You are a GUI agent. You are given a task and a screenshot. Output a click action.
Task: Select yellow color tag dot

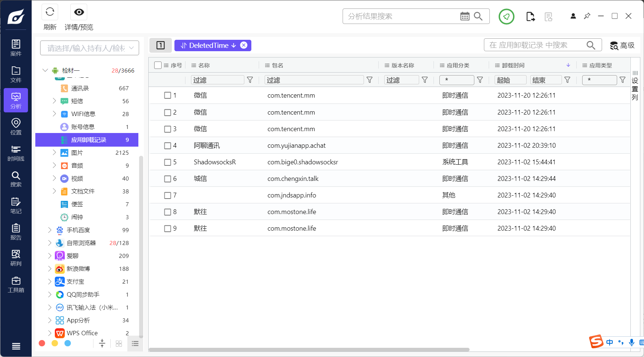tap(55, 343)
